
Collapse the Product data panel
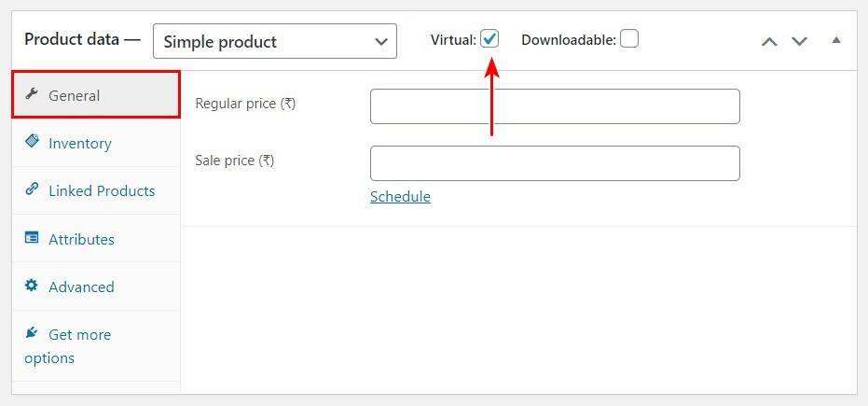coord(836,40)
